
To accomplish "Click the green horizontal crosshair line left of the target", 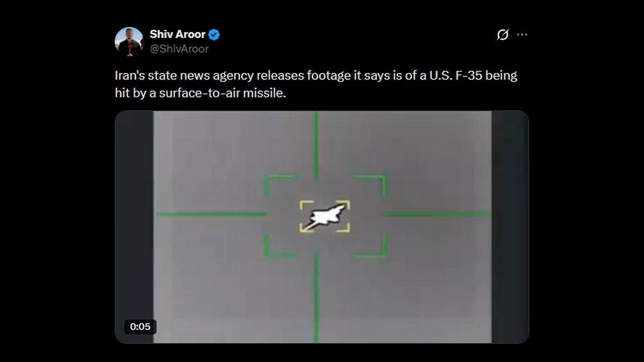I will click(x=211, y=215).
